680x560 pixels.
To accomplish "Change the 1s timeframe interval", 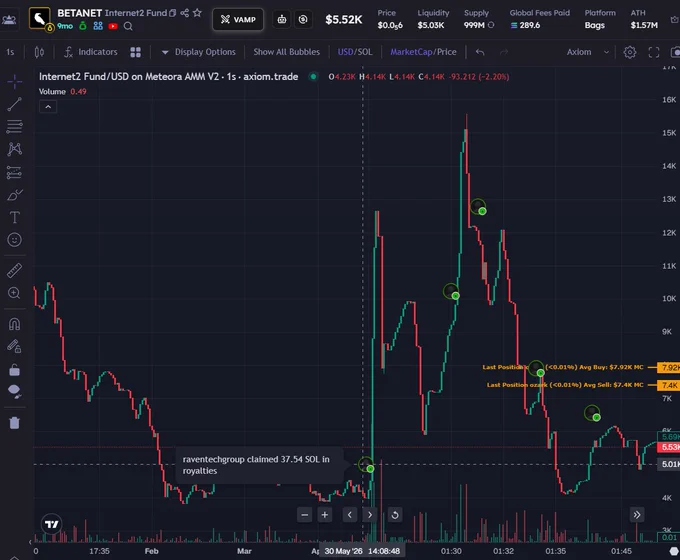I will point(10,52).
